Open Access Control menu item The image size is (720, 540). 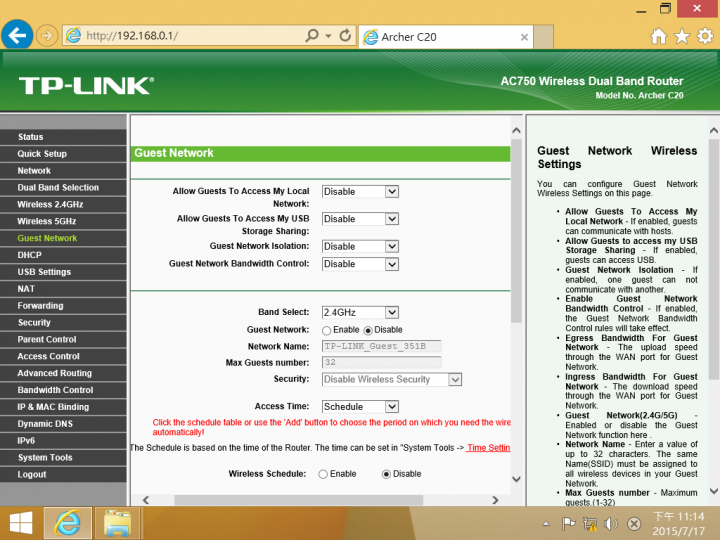click(63, 356)
